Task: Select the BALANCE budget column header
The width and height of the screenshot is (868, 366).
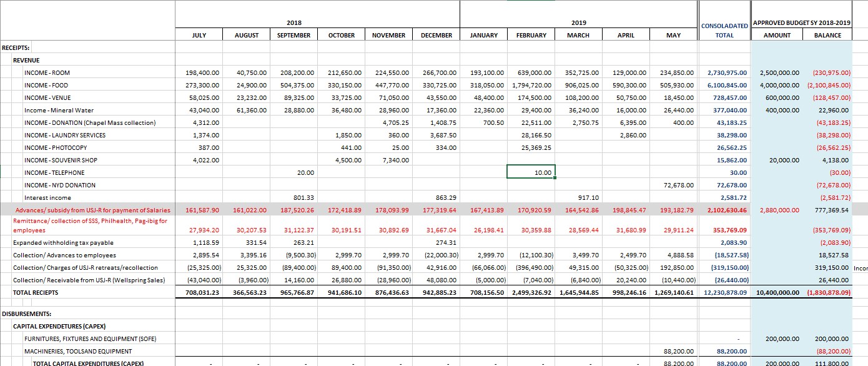Action: click(x=827, y=36)
